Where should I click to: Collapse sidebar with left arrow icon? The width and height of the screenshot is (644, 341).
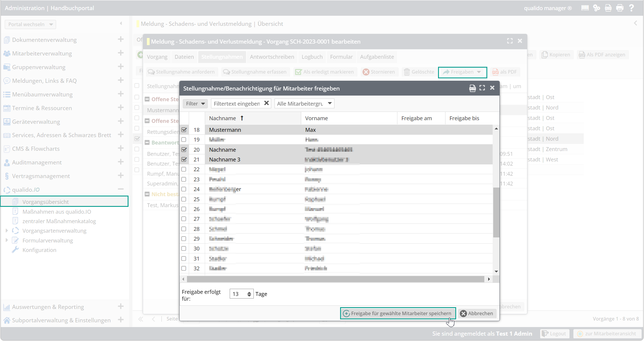click(x=121, y=23)
